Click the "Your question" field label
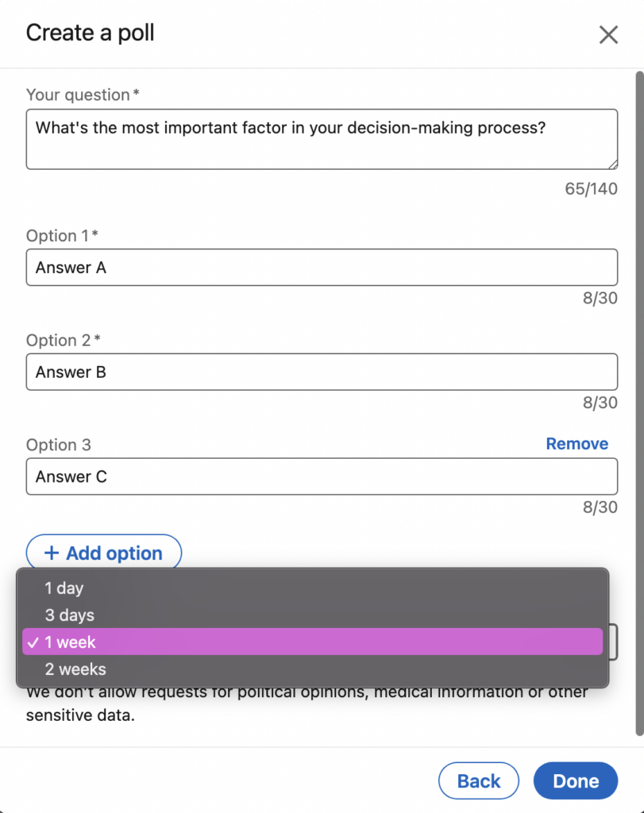 78,95
